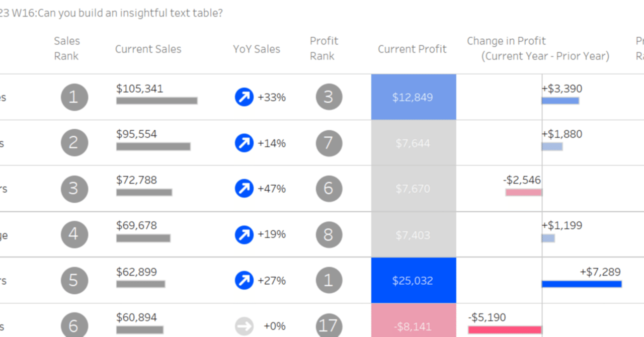The height and width of the screenshot is (337, 644).
Task: Click the gray flat arrow beside +0%
Action: point(244,326)
